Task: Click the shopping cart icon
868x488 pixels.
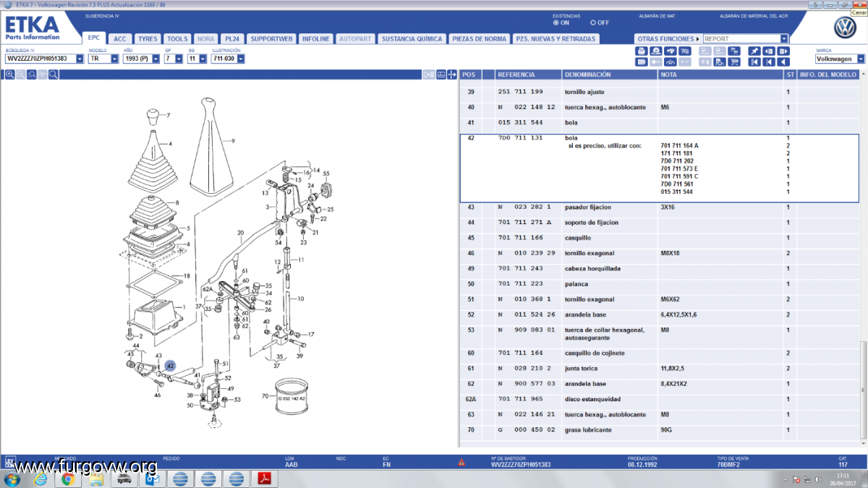Action: [x=734, y=62]
